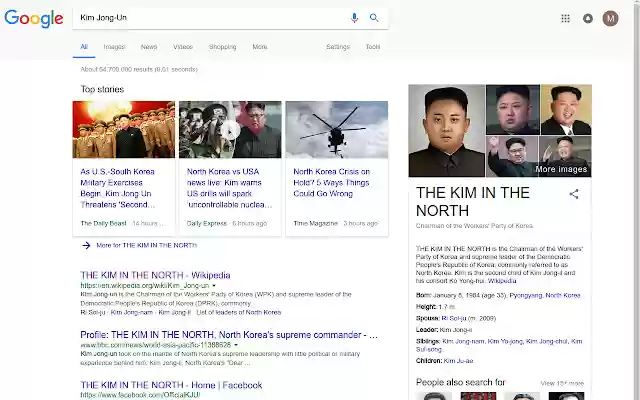Switch to the Images tab

tap(114, 47)
